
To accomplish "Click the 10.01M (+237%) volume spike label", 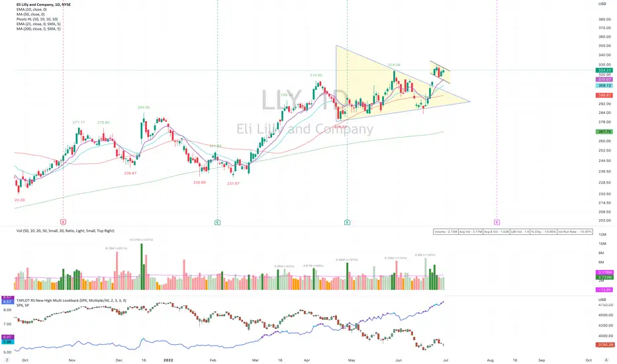I will point(141,240).
